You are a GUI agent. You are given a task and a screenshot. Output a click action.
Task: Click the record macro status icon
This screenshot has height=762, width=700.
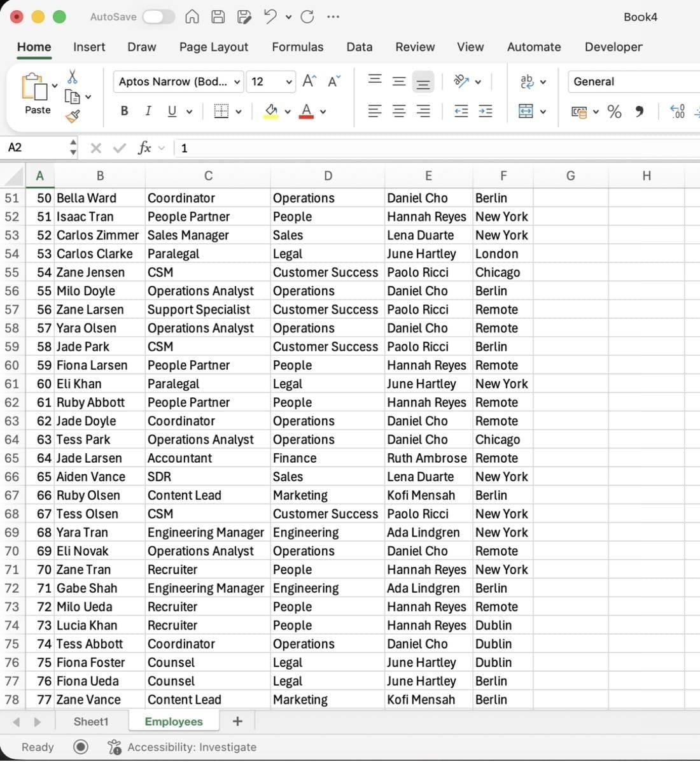[81, 747]
